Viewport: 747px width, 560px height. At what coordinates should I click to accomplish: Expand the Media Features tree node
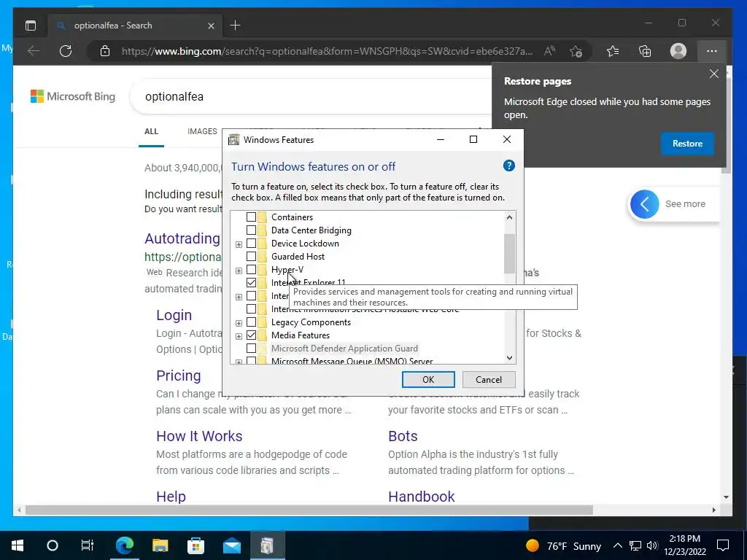[239, 336]
